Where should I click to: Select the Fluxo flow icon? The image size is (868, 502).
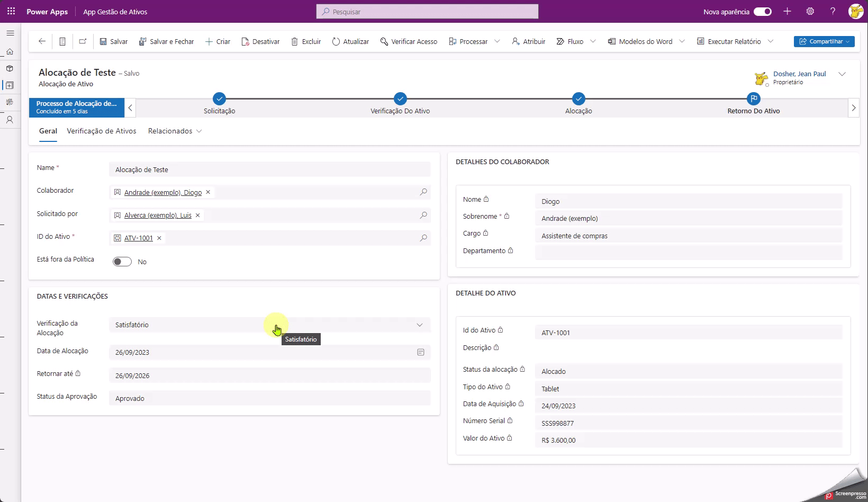click(x=560, y=41)
